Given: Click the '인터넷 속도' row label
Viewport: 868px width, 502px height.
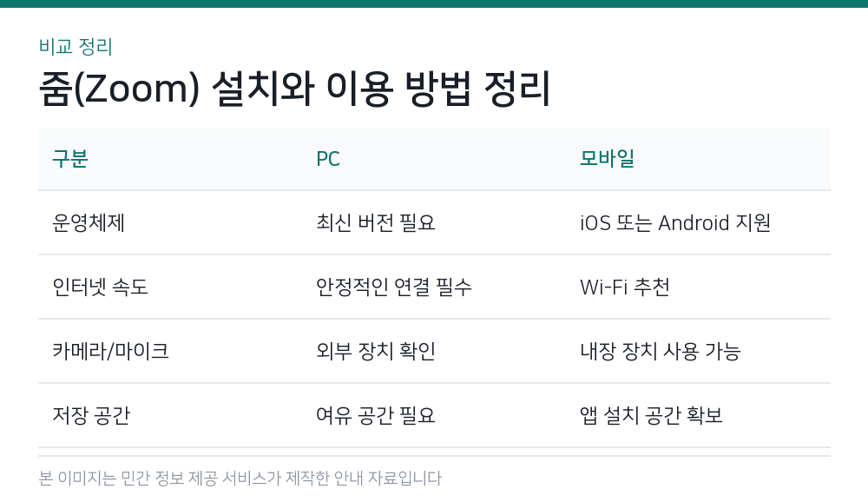Looking at the screenshot, I should (x=100, y=287).
